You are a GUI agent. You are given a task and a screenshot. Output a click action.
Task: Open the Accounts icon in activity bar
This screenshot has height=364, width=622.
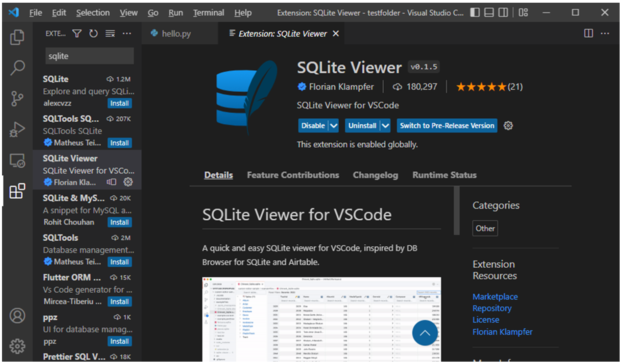(17, 316)
